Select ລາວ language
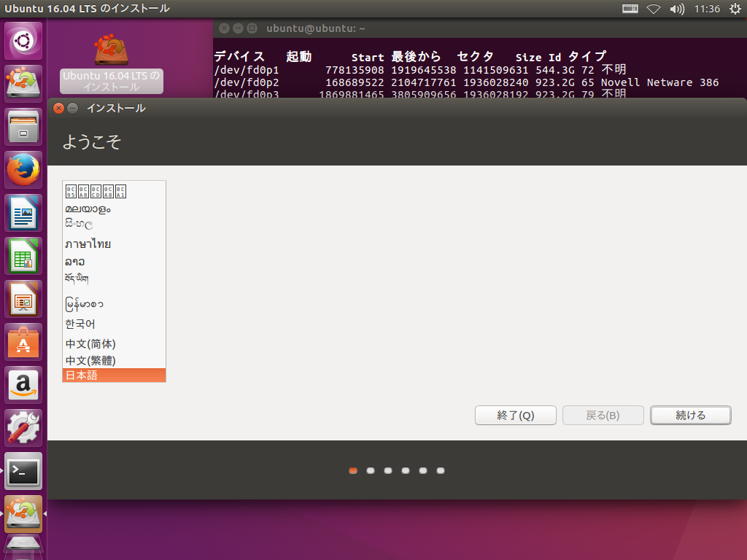Screen dimensions: 747x560 click(x=115, y=262)
